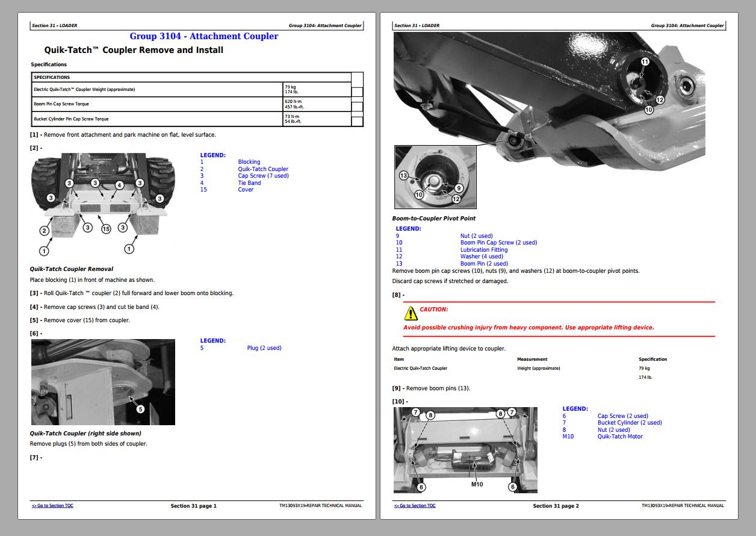Click empty box beside Electric Quik-Tatch Coupler Weight row
Screen dimensions: 756x536
(357, 92)
